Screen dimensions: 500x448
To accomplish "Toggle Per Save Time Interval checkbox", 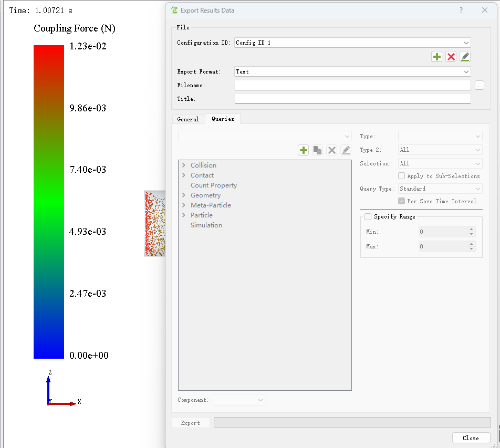I will (401, 201).
